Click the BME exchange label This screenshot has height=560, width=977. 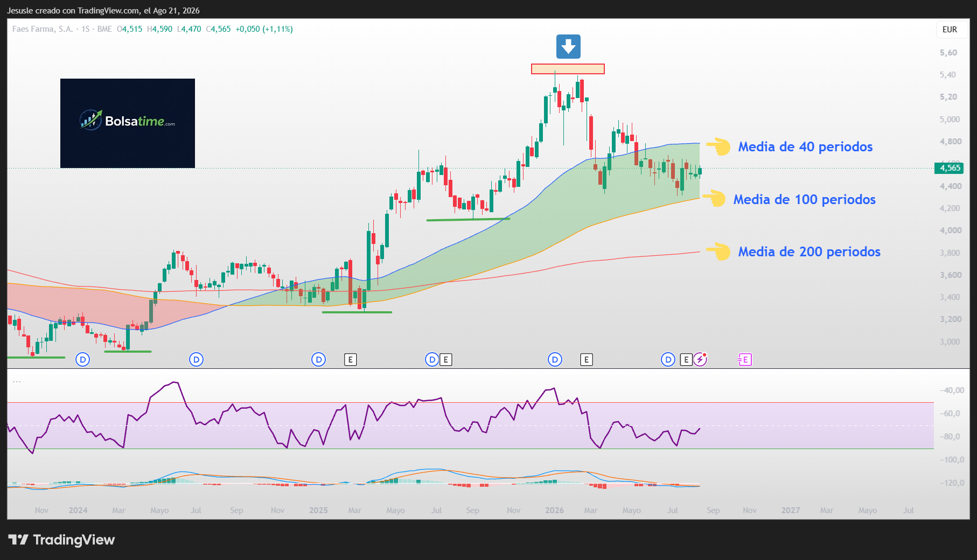pyautogui.click(x=104, y=29)
